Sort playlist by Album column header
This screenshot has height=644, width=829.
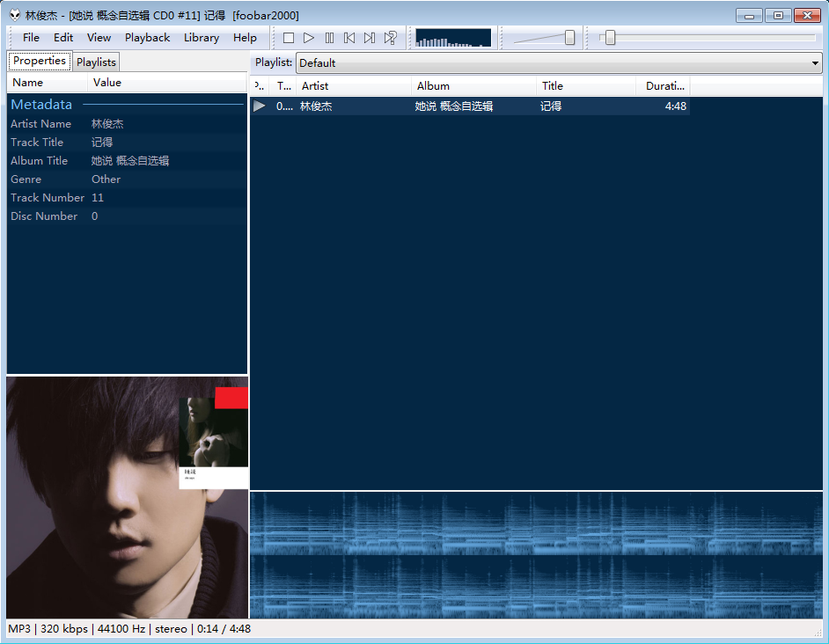coord(473,86)
